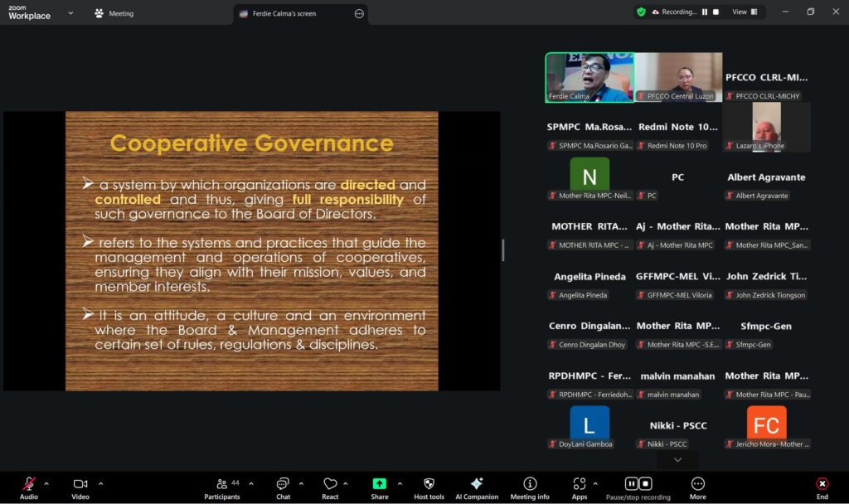Open the Zoom Workplace dropdown arrow

coord(70,13)
